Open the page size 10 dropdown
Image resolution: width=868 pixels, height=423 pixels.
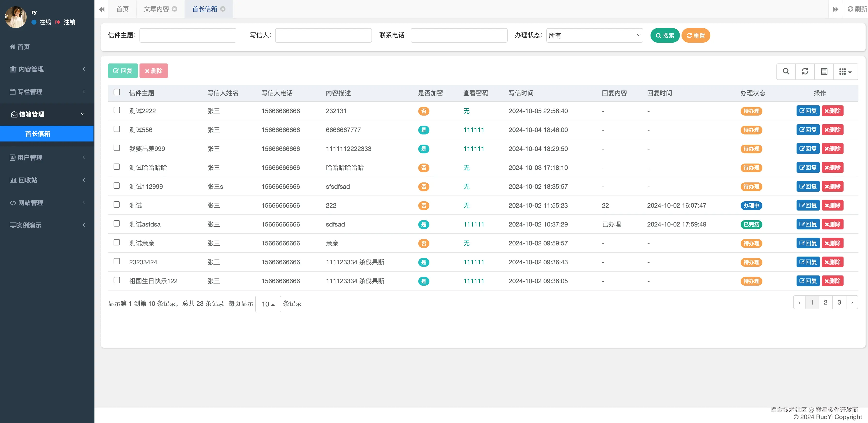pyautogui.click(x=268, y=304)
